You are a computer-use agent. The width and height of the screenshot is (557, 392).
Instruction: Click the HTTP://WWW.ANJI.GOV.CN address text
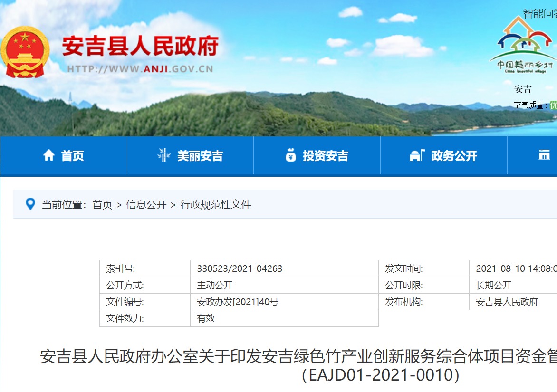click(x=140, y=69)
